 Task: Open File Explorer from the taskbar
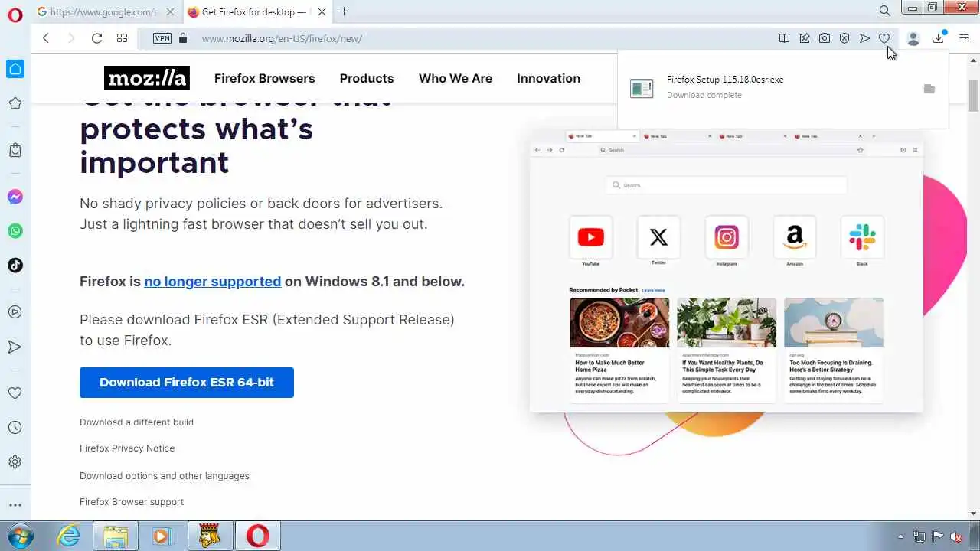point(116,536)
